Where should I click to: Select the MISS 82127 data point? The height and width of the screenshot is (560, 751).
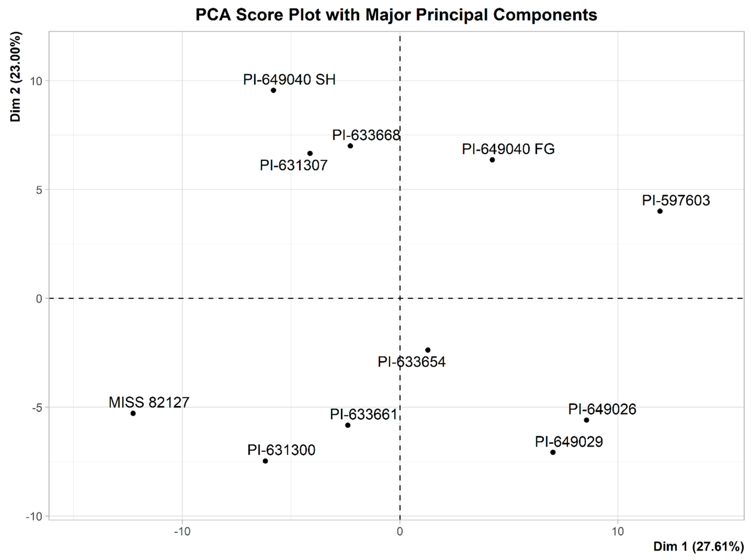tap(133, 413)
